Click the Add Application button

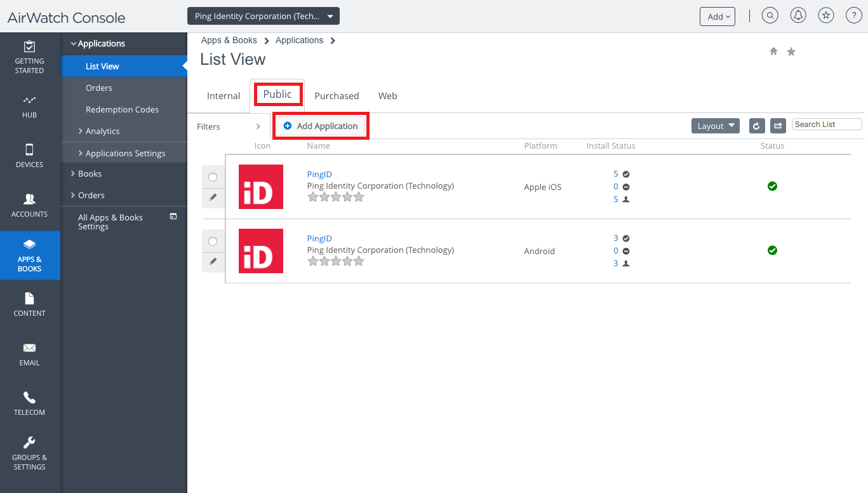pyautogui.click(x=321, y=126)
